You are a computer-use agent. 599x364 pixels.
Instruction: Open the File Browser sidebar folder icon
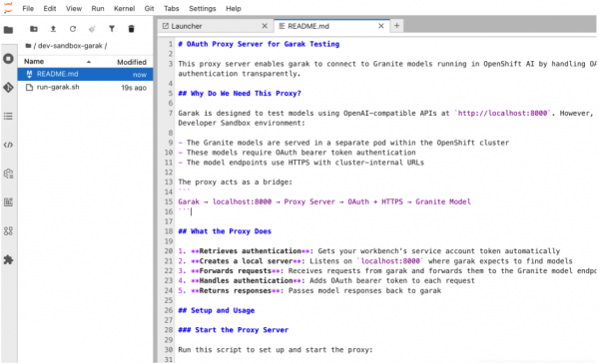point(8,30)
